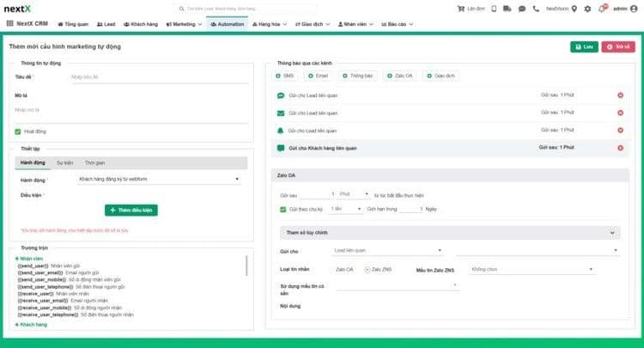Open the Marketing menu dropdown
This screenshot has height=348, width=644.
click(x=184, y=24)
